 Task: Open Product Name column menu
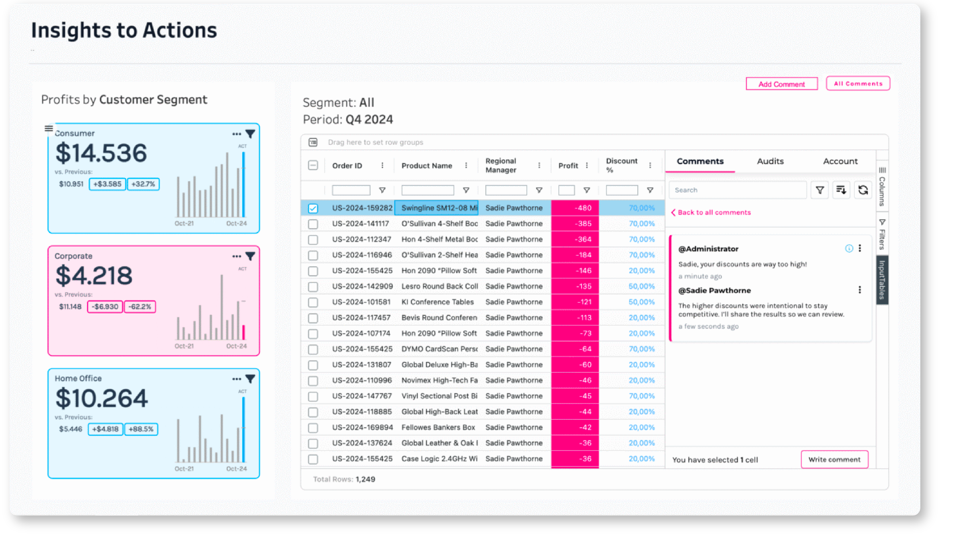(x=466, y=165)
